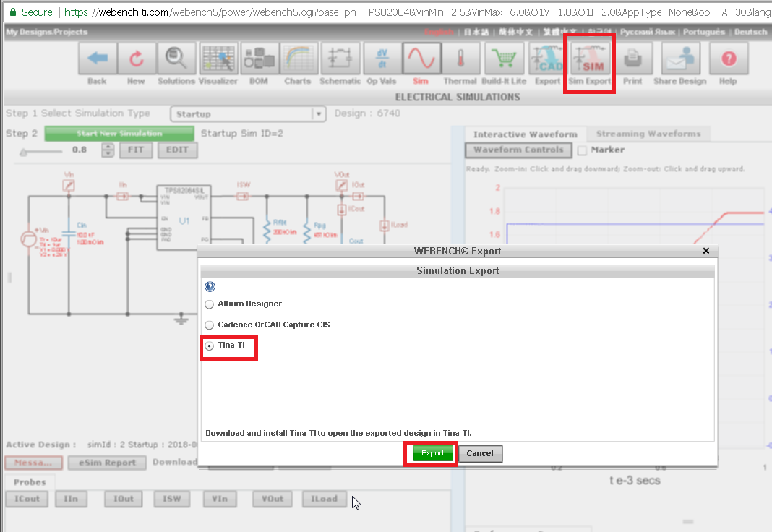This screenshot has height=532, width=772.
Task: Click the FIT schematic button
Action: [136, 150]
